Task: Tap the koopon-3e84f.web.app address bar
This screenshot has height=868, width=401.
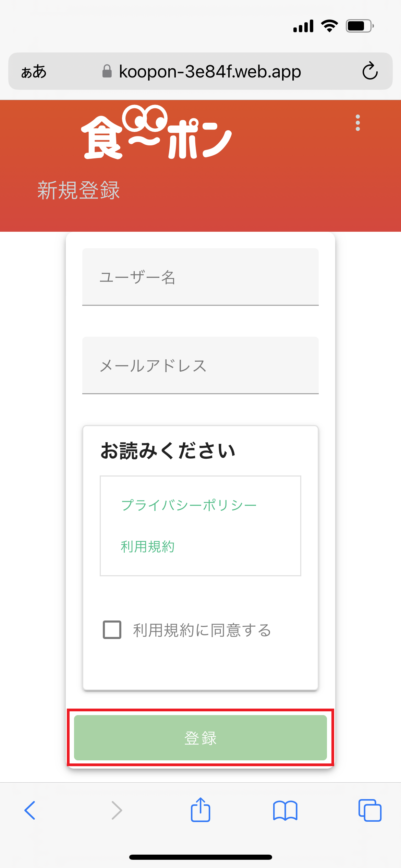Action: tap(210, 72)
